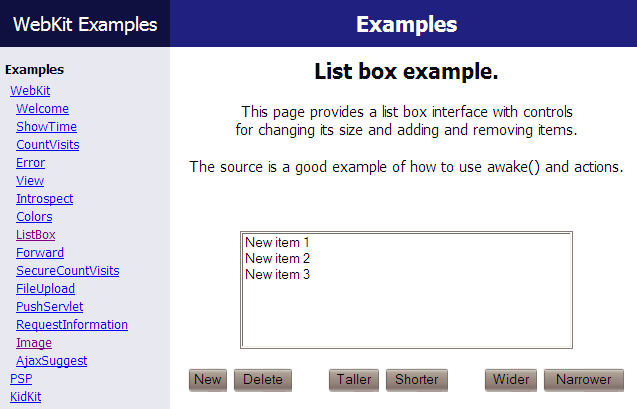Open the PSP context link
The image size is (637, 409).
click(x=21, y=379)
